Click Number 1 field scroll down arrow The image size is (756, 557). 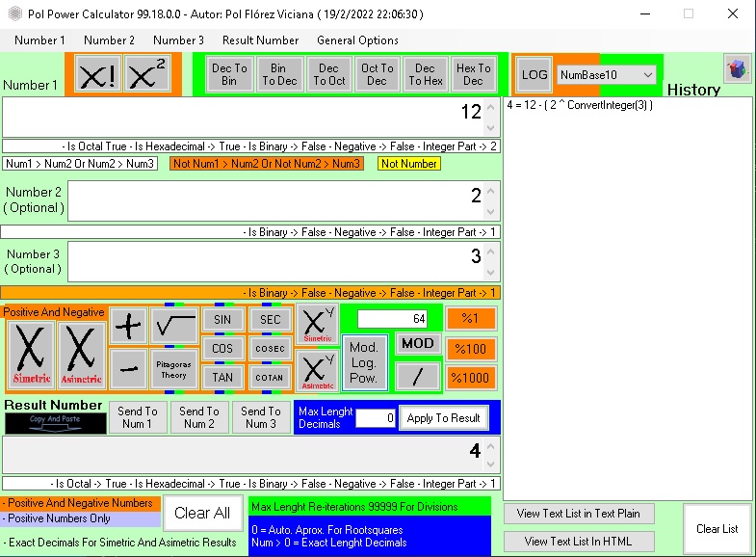pyautogui.click(x=490, y=128)
